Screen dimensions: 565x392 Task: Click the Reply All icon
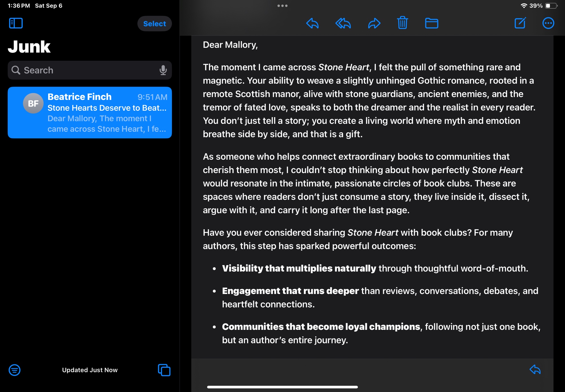pos(343,23)
